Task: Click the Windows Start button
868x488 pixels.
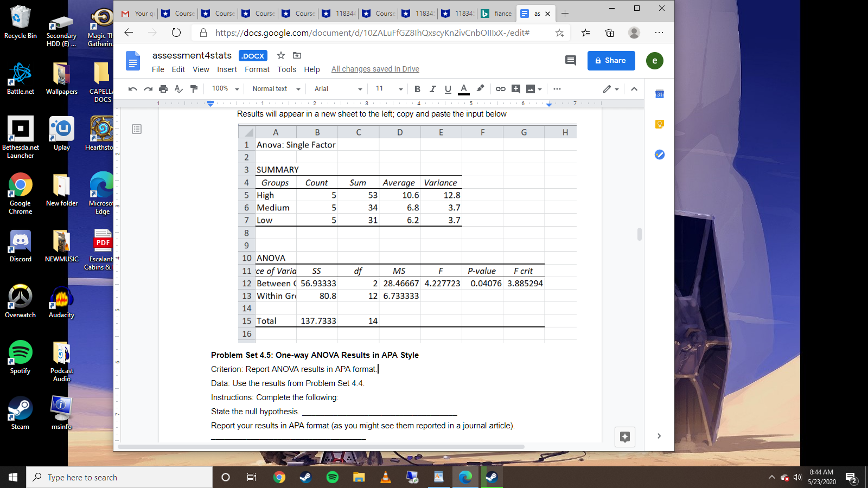Action: click(x=13, y=477)
